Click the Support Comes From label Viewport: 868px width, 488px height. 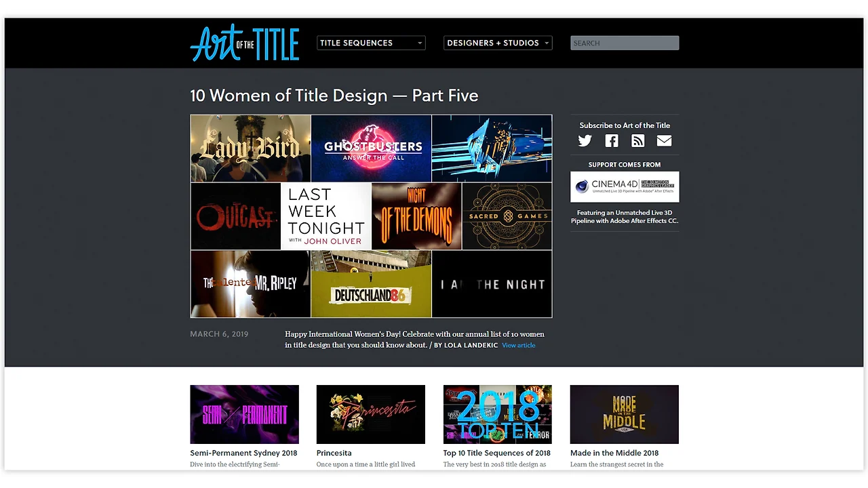625,165
